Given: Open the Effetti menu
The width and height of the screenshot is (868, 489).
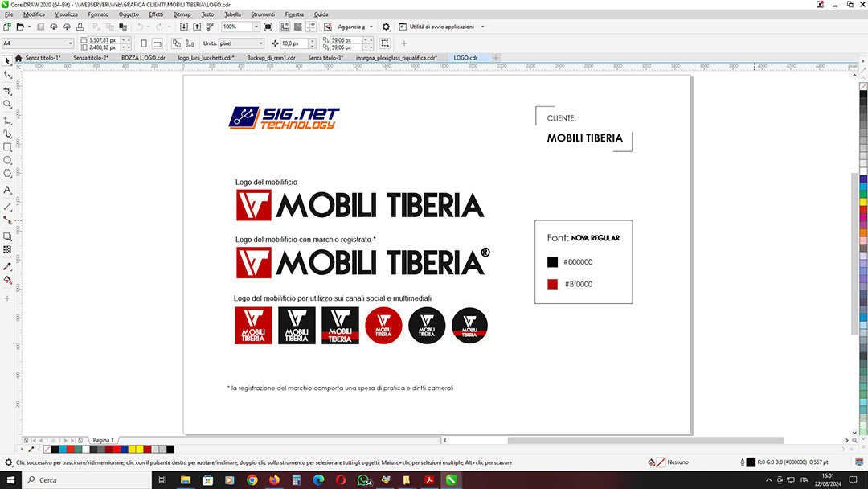Looking at the screenshot, I should point(156,14).
